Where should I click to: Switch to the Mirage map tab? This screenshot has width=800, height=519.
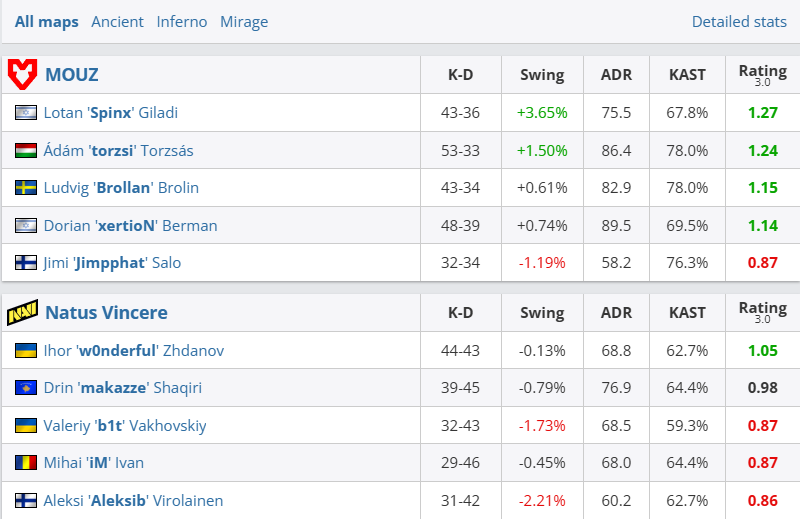tap(244, 21)
